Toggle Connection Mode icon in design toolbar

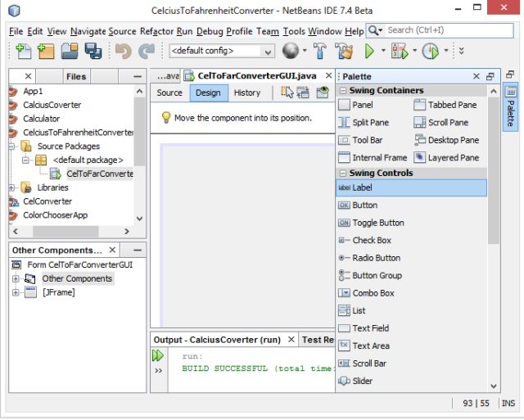pyautogui.click(x=303, y=93)
